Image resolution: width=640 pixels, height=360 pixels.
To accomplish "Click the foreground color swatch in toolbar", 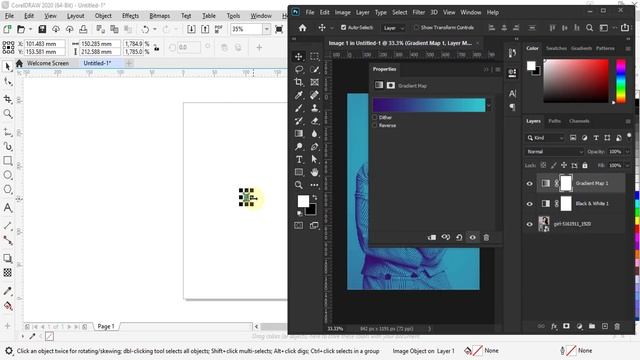I will click(303, 201).
